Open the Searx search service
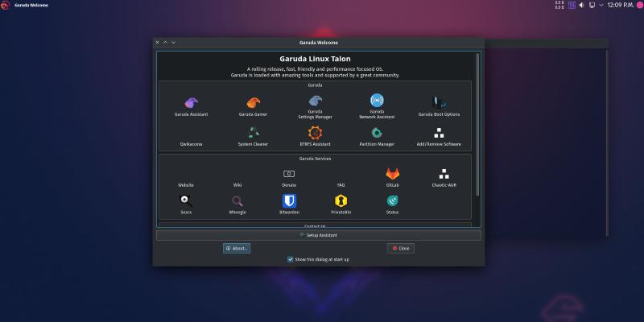The image size is (644, 322). [186, 201]
